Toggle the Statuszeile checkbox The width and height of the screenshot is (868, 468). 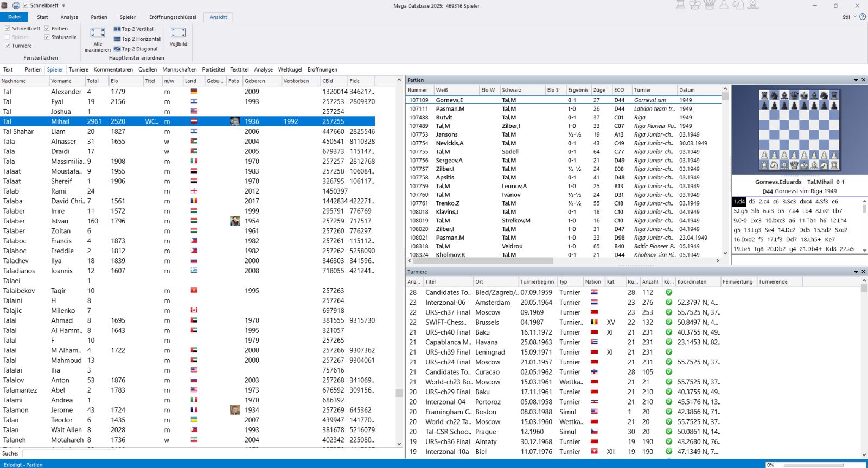[x=47, y=37]
